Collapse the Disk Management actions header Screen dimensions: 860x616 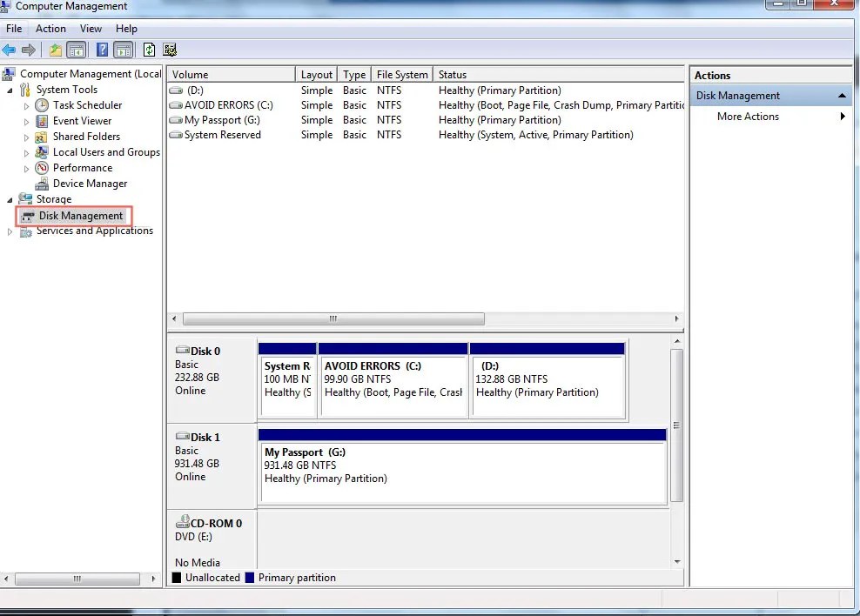(841, 95)
